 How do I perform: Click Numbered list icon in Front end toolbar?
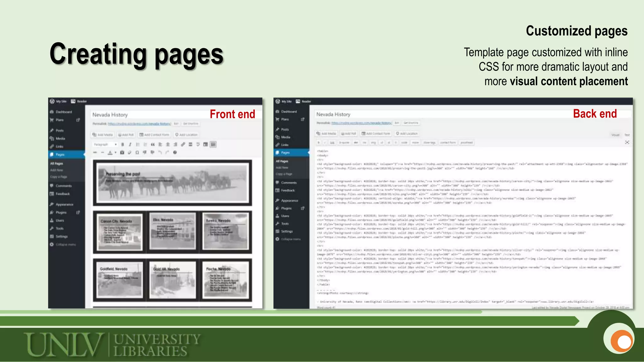(145, 145)
